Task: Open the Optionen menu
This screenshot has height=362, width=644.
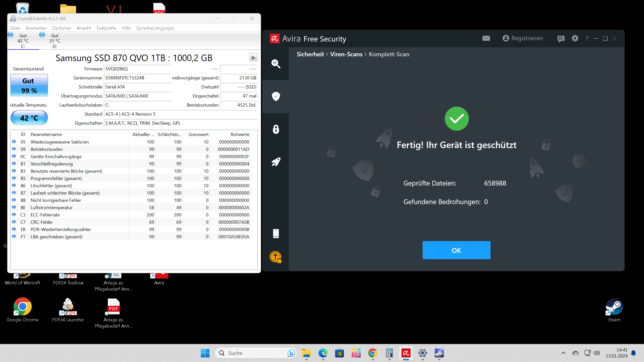Action: 62,28
